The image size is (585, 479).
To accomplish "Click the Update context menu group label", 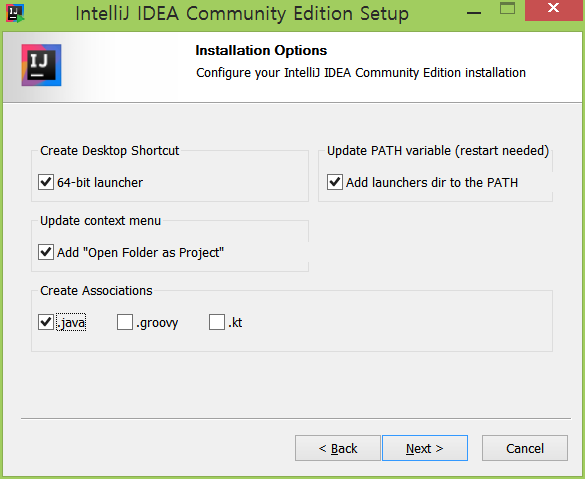I will point(100,220).
